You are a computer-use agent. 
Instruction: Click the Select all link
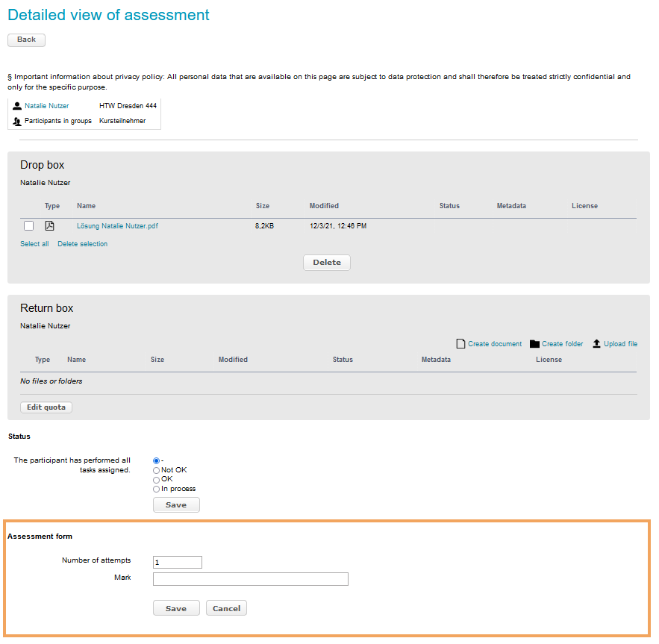[x=34, y=244]
